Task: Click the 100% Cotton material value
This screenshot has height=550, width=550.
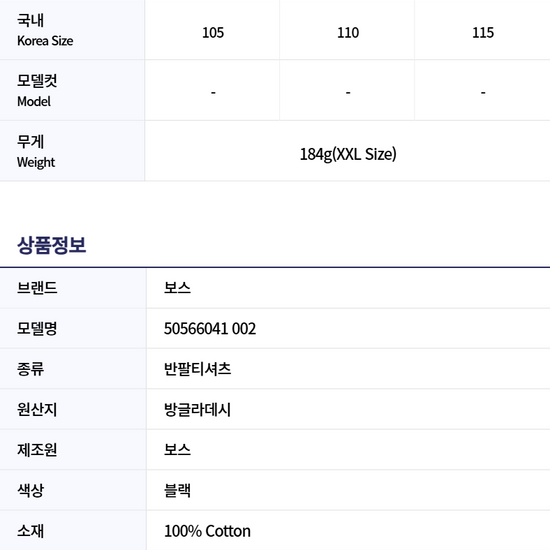Action: (207, 531)
